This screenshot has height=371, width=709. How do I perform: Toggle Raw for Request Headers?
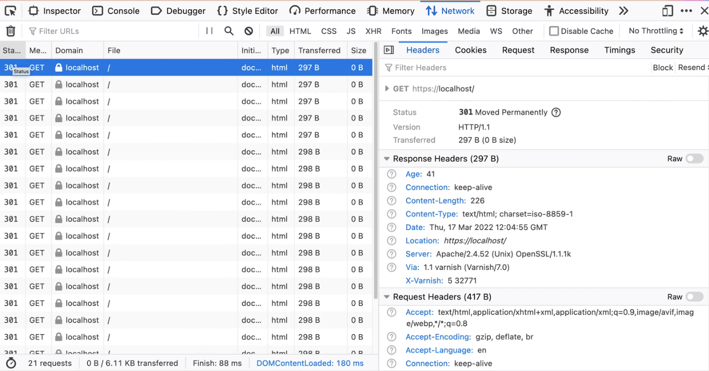[x=695, y=297]
